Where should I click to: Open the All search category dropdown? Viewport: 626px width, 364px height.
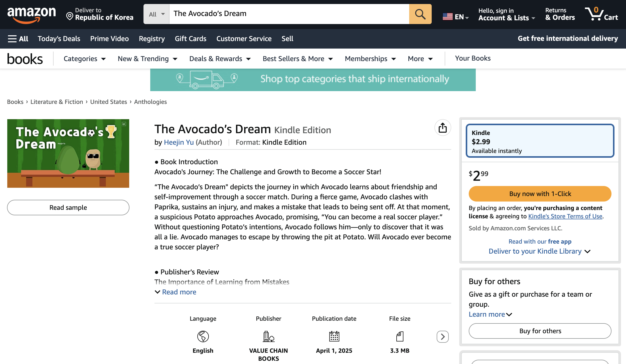[156, 14]
